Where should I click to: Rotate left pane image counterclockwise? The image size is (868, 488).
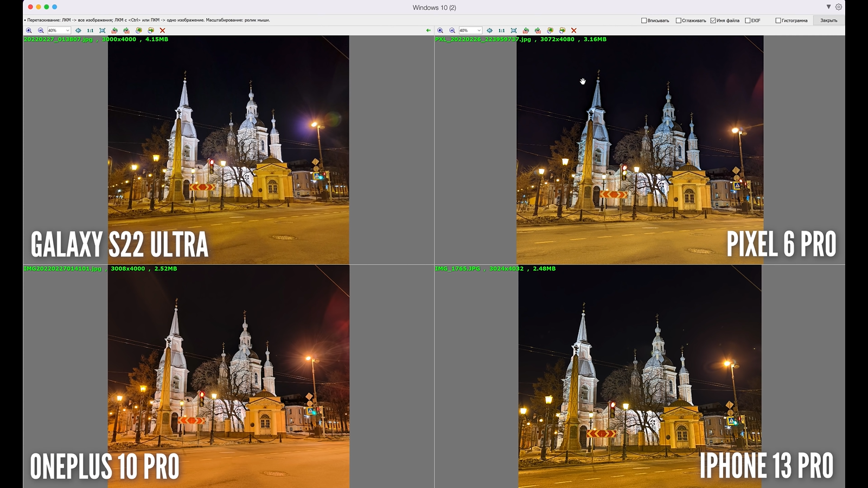click(114, 30)
